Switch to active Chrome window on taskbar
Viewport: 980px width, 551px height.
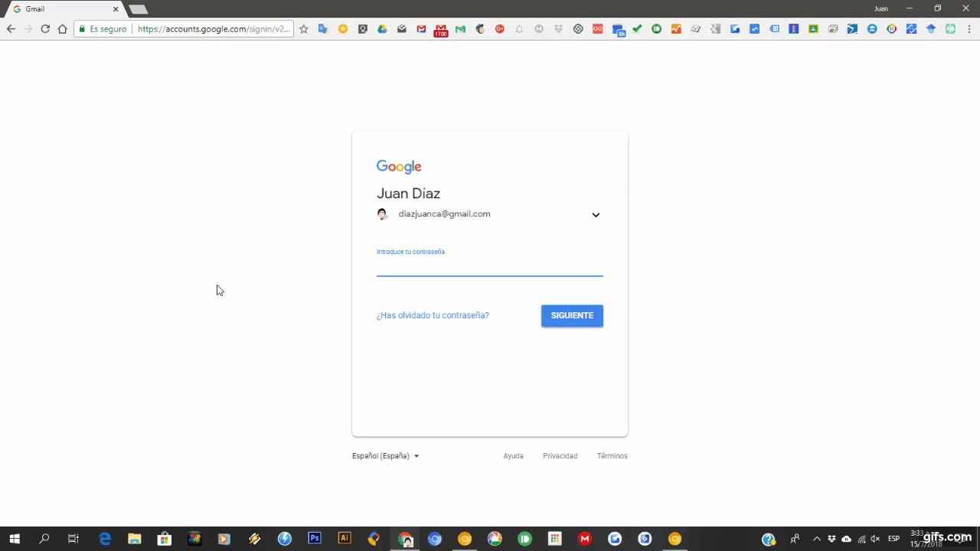coord(405,539)
